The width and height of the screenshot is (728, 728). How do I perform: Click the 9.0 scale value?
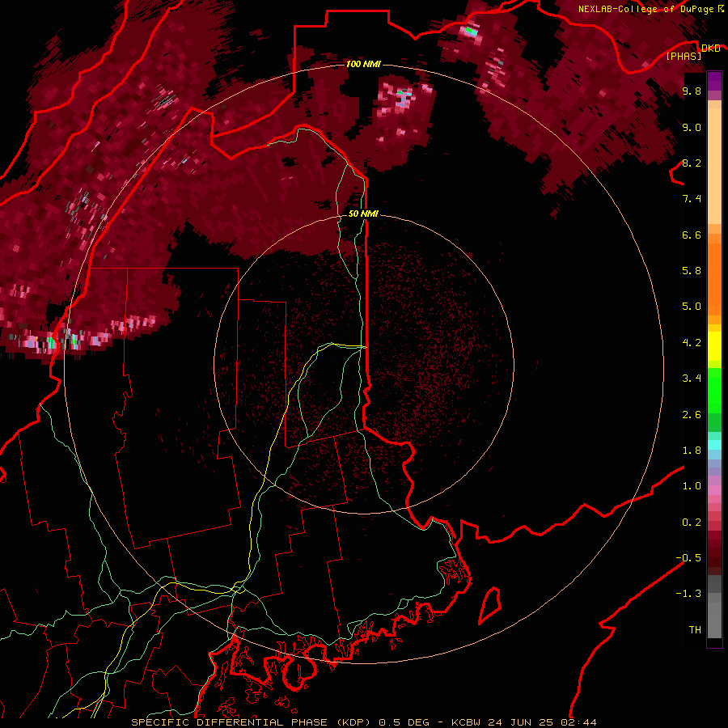click(692, 127)
